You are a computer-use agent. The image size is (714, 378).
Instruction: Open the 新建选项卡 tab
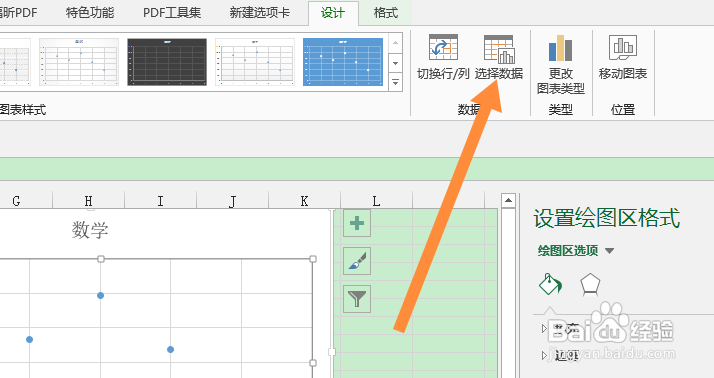(x=260, y=13)
